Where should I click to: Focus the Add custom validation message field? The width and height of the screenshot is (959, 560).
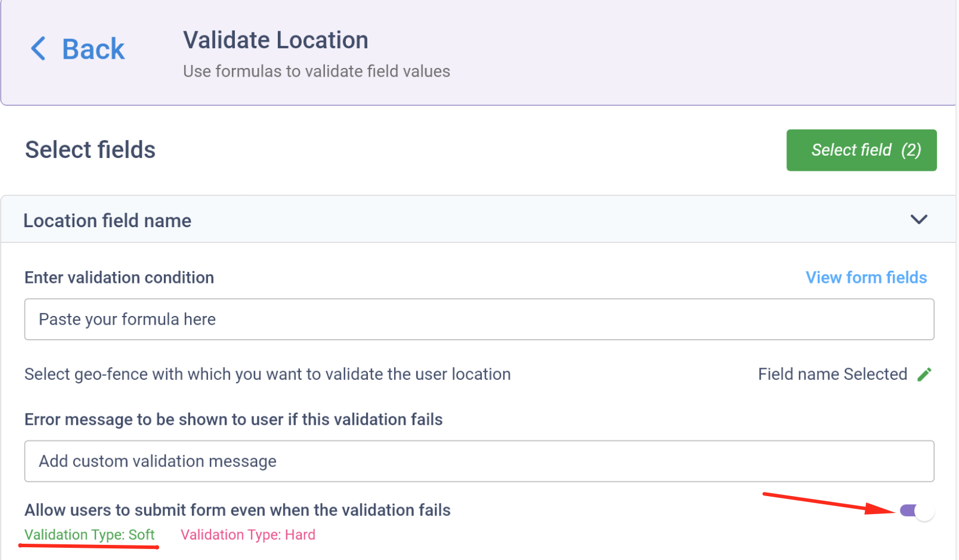click(479, 461)
